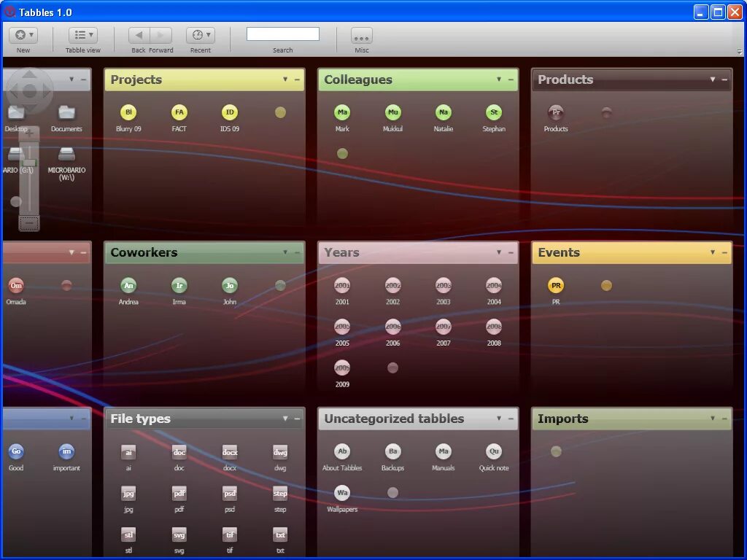This screenshot has width=747, height=560.
Task: Add a new tabble in Imports
Action: point(555,451)
